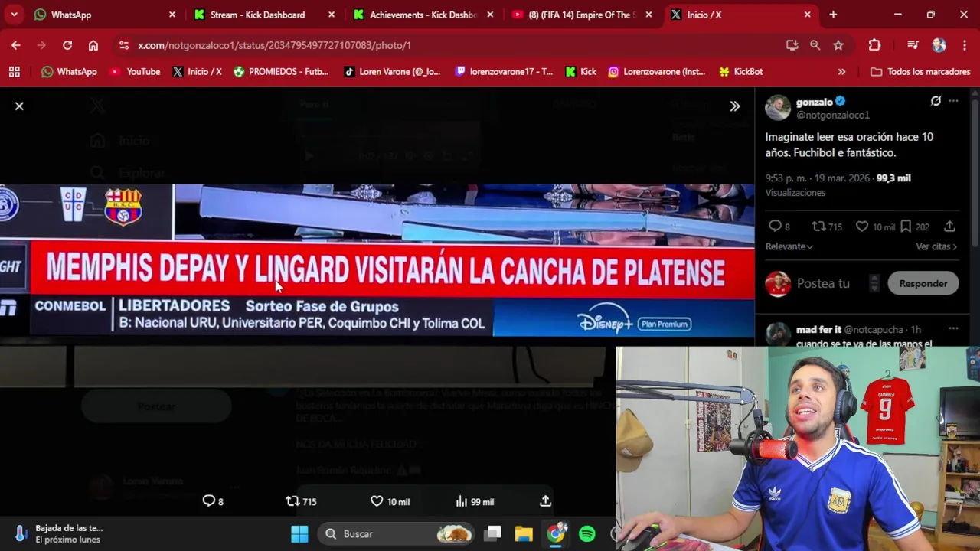980x551 pixels.
Task: Install app icon in address bar
Action: point(792,45)
